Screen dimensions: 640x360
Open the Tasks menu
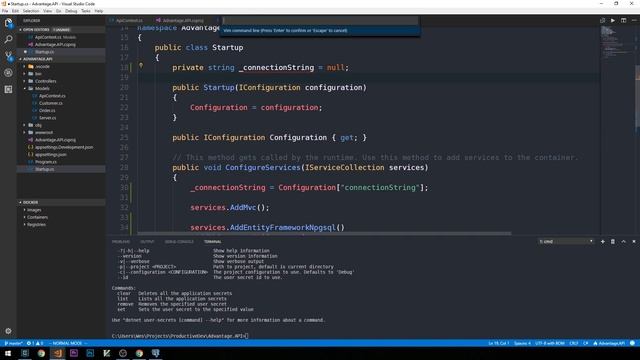click(86, 11)
